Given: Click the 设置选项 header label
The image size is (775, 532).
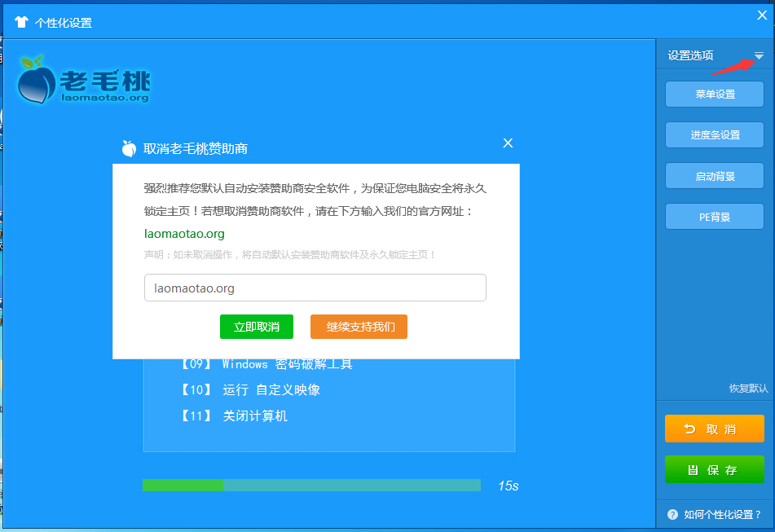Looking at the screenshot, I should (x=690, y=56).
